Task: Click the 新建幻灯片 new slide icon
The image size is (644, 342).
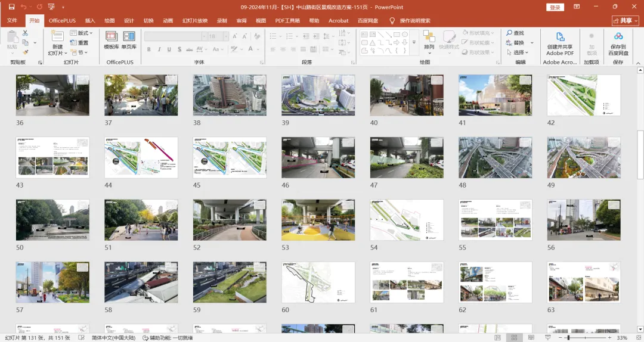Action: coord(57,36)
